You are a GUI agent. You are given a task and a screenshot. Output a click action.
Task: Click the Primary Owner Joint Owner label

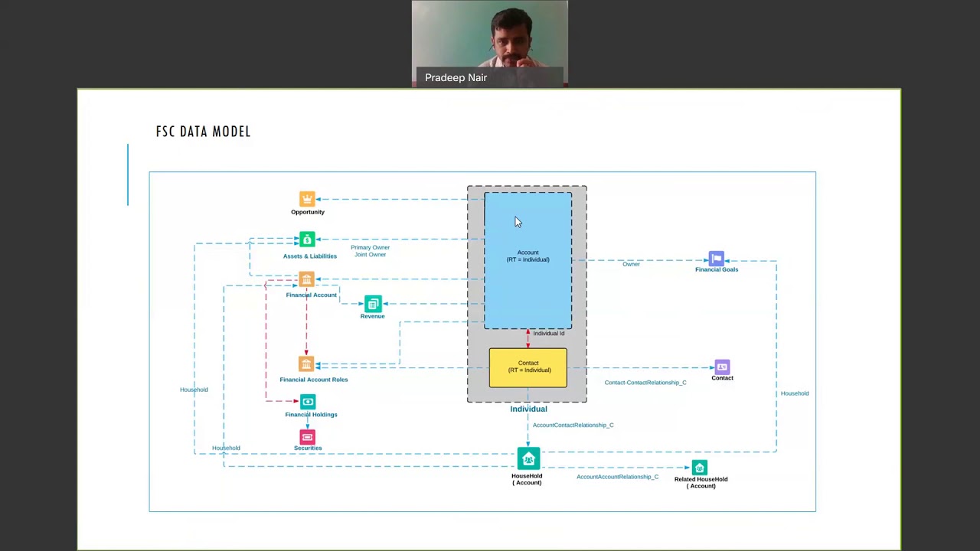[x=370, y=251]
